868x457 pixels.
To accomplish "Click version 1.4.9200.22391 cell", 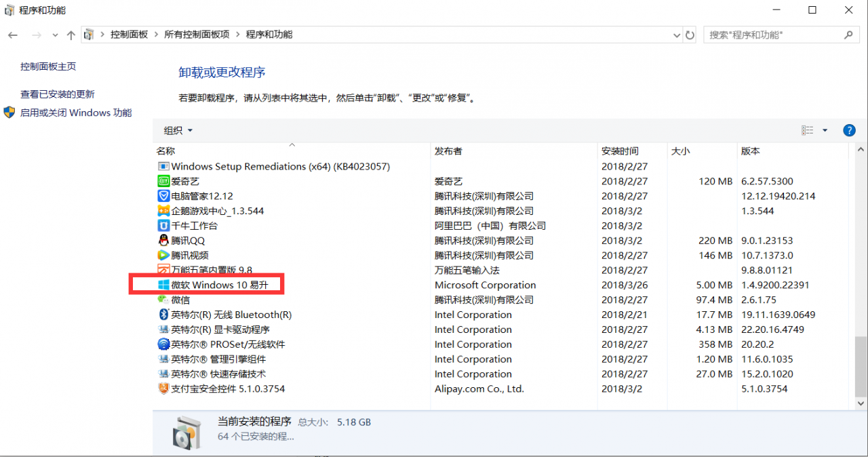I will pyautogui.click(x=775, y=285).
